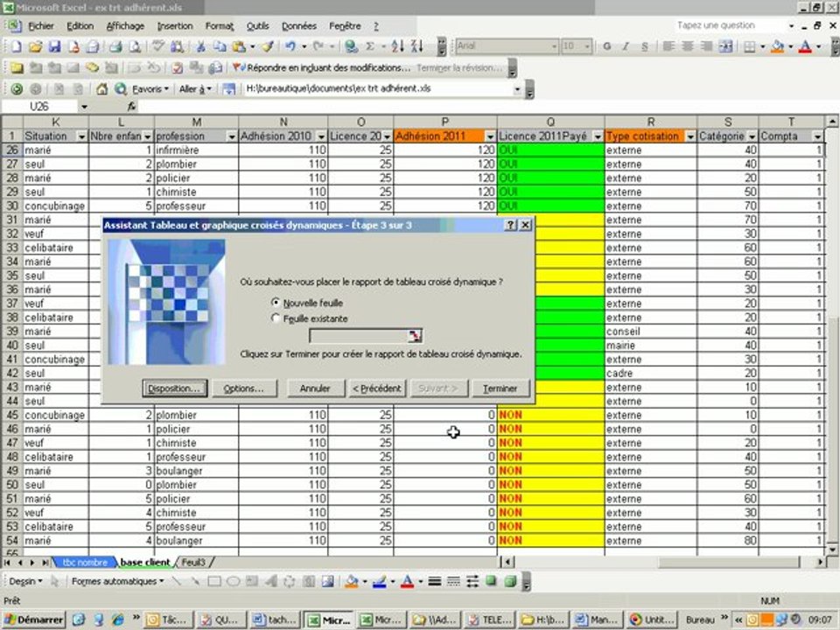Open the Affichage menu
The width and height of the screenshot is (840, 630).
pyautogui.click(x=125, y=25)
